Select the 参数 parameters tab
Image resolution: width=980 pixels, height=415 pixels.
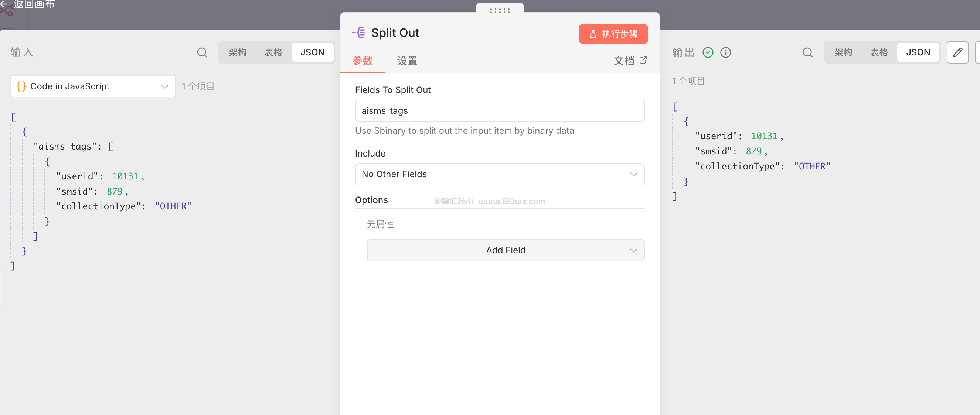(362, 61)
